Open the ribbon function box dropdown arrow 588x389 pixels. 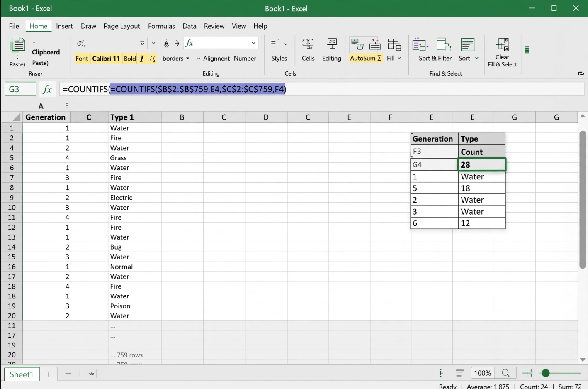(253, 43)
